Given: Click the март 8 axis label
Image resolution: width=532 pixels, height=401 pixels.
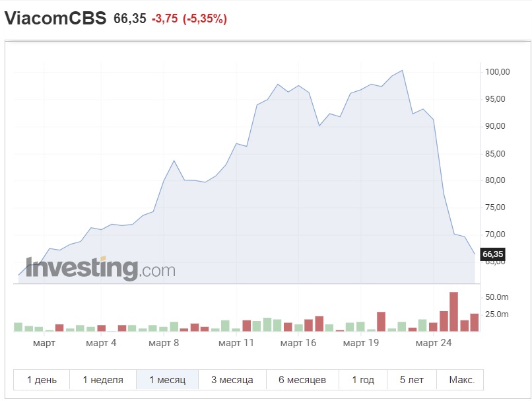Looking at the screenshot, I should tap(164, 343).
